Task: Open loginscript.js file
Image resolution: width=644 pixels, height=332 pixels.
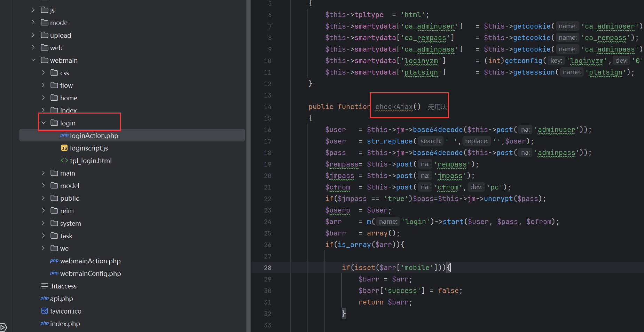Action: point(89,148)
